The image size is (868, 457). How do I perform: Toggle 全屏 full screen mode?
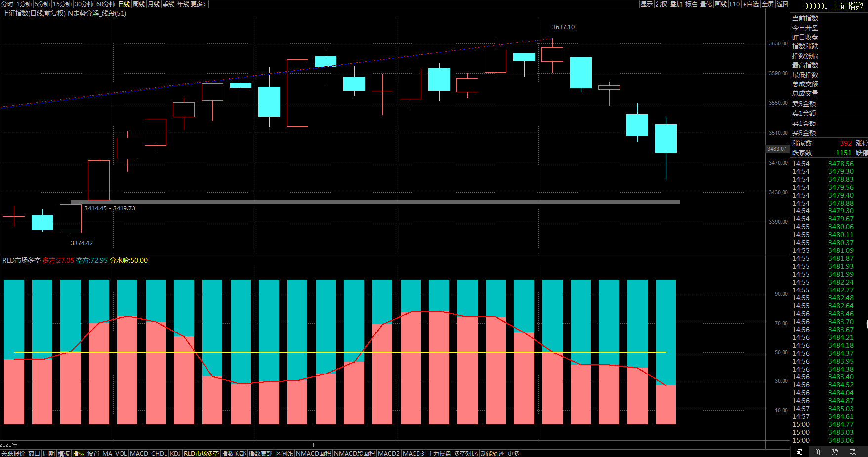(768, 4)
